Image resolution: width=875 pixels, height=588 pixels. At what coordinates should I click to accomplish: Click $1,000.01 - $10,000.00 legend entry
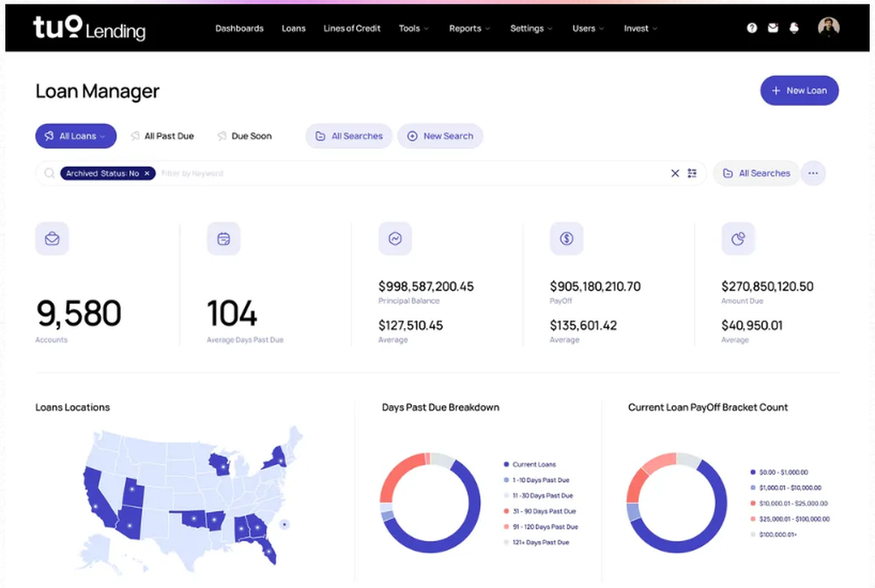point(786,487)
